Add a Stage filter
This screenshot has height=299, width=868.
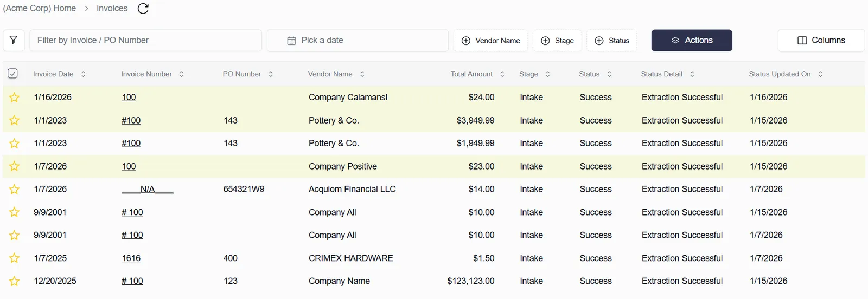tap(557, 41)
